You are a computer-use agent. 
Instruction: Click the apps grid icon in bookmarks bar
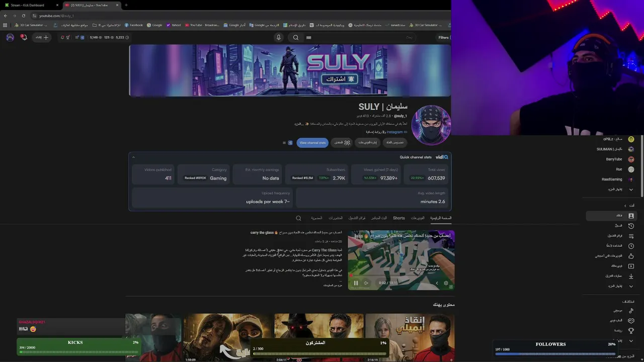coord(5,25)
